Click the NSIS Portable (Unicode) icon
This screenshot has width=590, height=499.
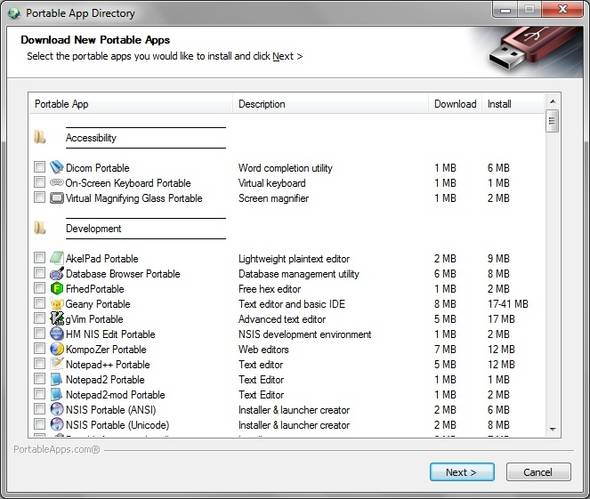pos(57,424)
